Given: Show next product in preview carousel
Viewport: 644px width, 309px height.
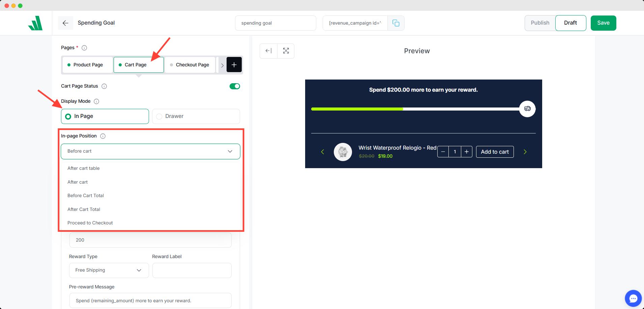Looking at the screenshot, I should (525, 152).
